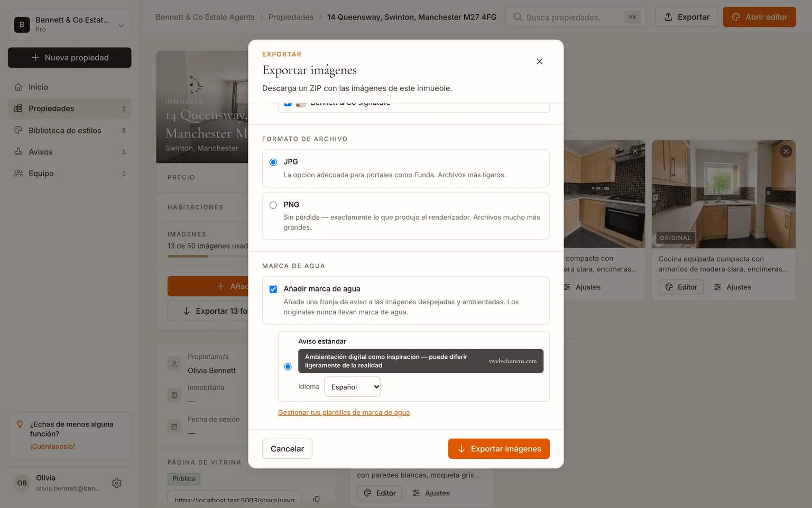This screenshot has width=812, height=508.
Task: Click the Cancelar button
Action: (287, 449)
